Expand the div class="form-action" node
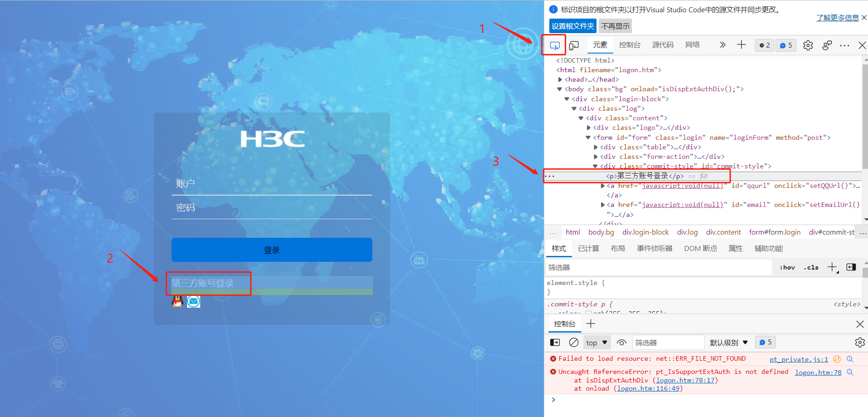Screen dimensions: 868x417 (x=596, y=157)
